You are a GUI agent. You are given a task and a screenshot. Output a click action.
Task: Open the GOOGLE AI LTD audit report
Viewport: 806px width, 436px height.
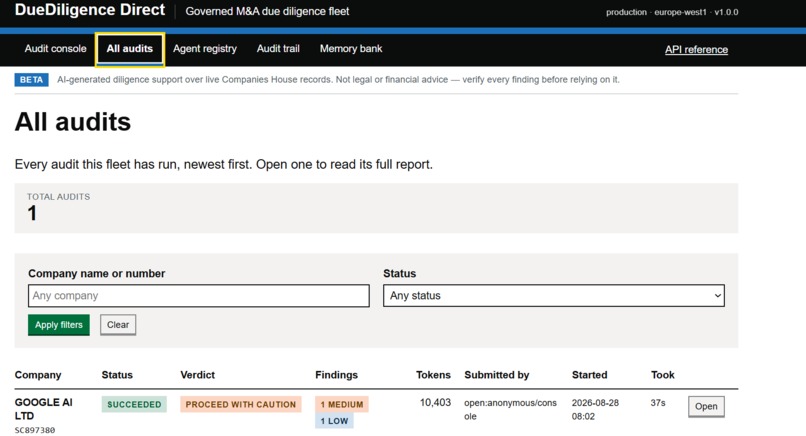tap(706, 406)
